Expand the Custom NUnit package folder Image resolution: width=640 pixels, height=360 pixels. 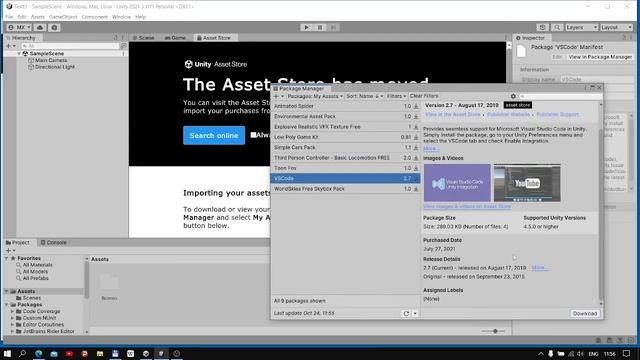[x=12, y=318]
